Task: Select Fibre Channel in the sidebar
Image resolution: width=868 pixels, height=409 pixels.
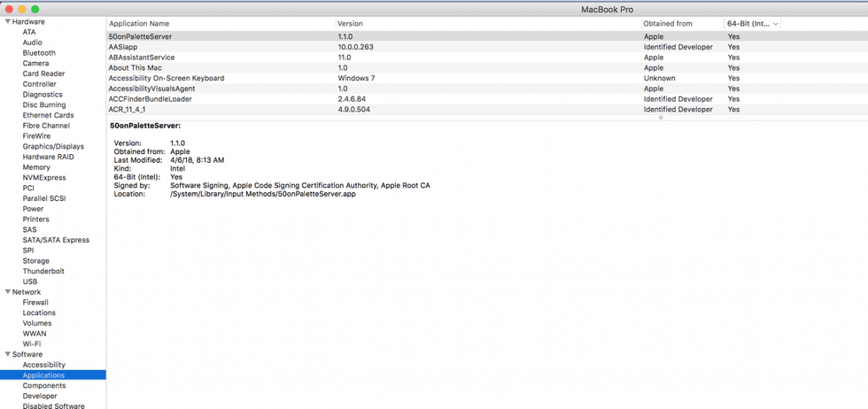Action: (x=46, y=126)
